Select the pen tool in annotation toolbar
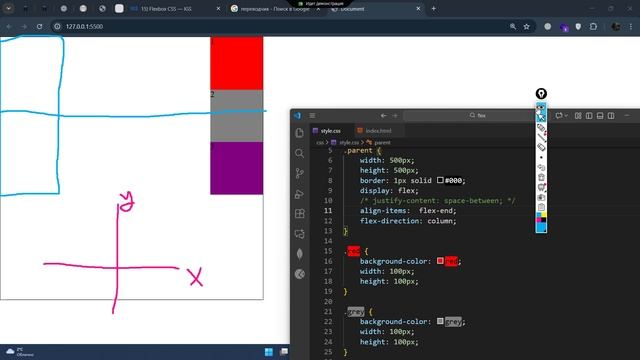 click(x=541, y=128)
